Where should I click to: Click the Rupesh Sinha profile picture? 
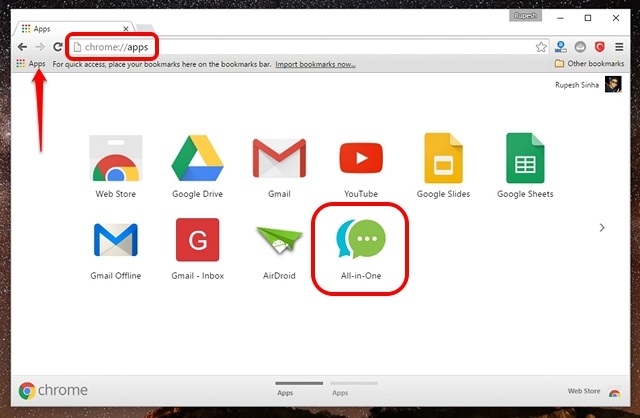tap(613, 84)
